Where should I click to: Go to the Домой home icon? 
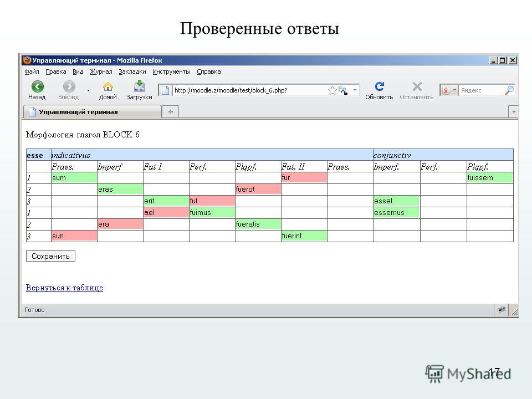click(x=108, y=86)
